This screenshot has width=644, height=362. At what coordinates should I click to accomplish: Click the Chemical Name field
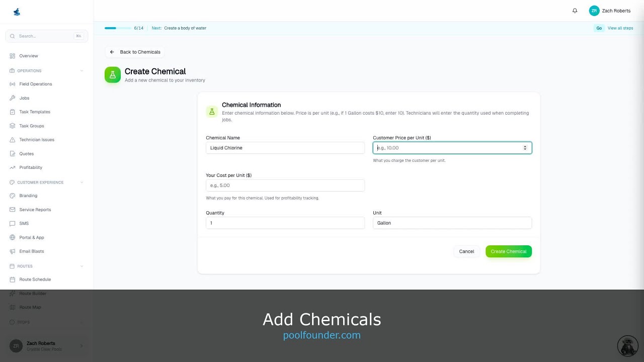click(x=285, y=148)
